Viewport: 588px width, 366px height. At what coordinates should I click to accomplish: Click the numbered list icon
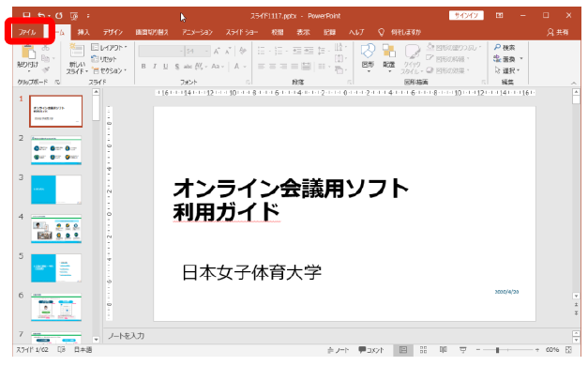pos(279,51)
